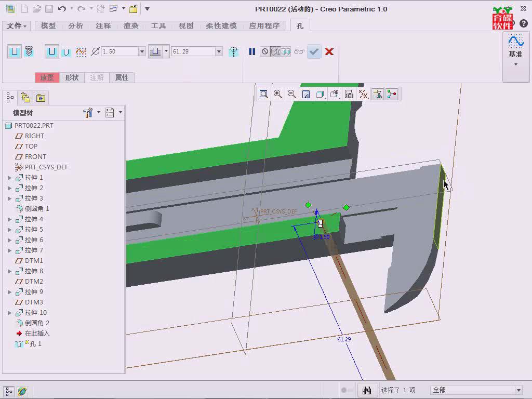Confirm the hole with the green checkmark

tap(314, 51)
